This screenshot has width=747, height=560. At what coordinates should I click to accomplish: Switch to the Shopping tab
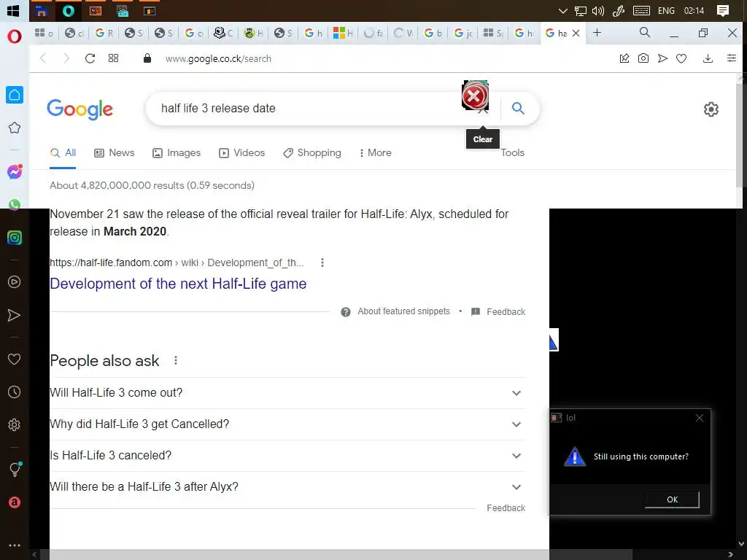[x=312, y=153]
